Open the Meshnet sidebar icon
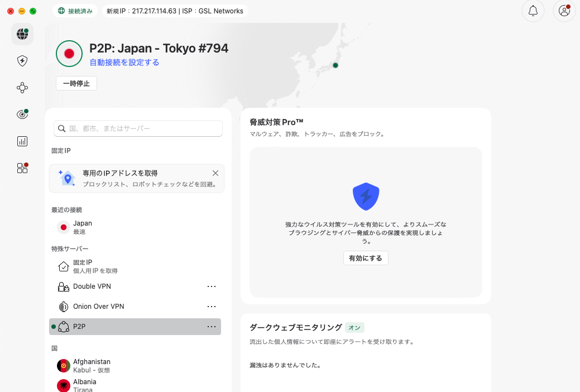This screenshot has width=580, height=392. coord(22,88)
